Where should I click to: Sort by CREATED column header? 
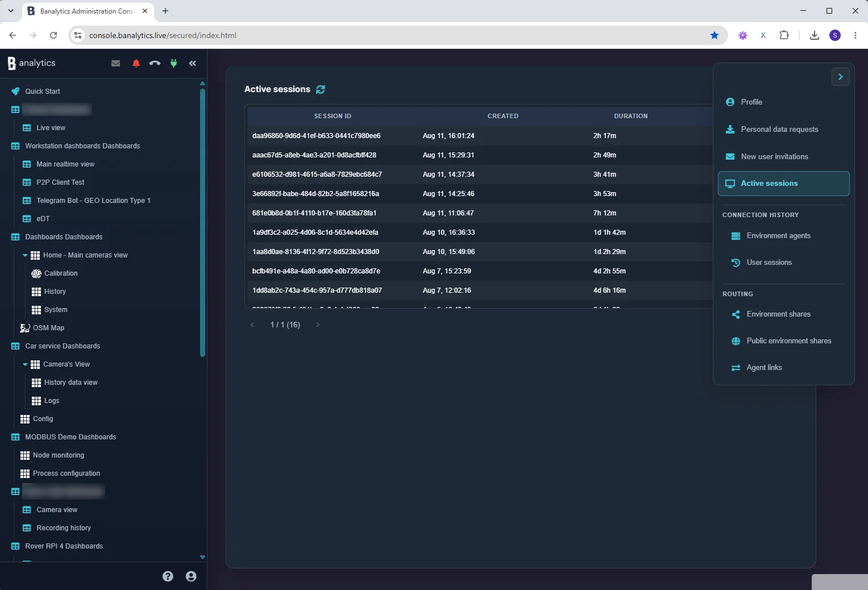[x=503, y=116]
